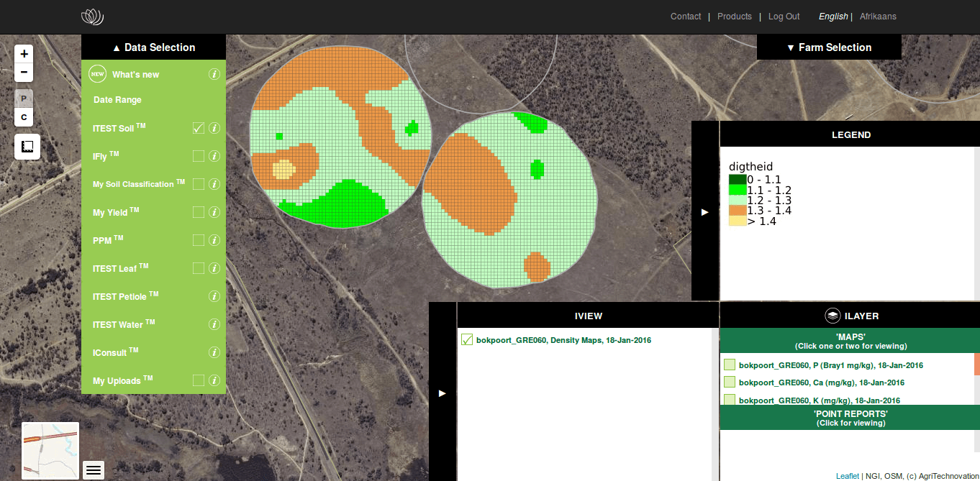Image resolution: width=980 pixels, height=481 pixels.
Task: Open the info icon next to ITEST Soil
Action: [x=214, y=128]
